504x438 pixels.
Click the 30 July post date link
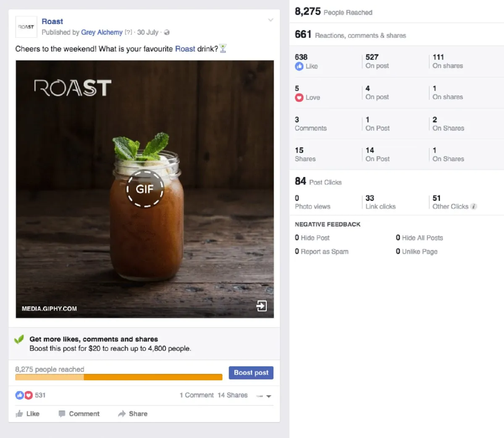(148, 32)
